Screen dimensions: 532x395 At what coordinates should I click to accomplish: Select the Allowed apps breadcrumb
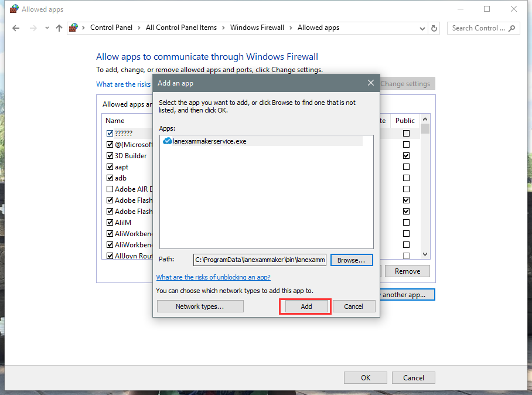click(x=318, y=28)
